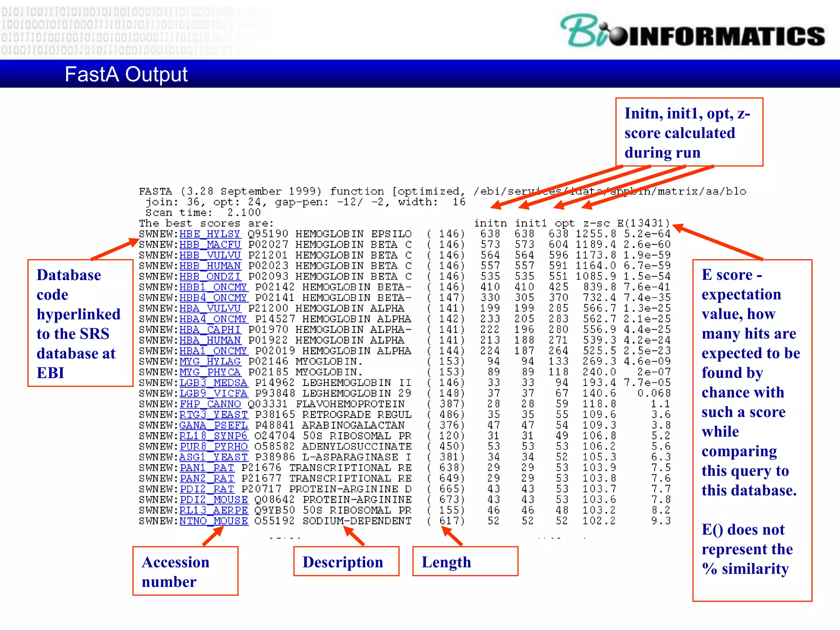This screenshot has height=630, width=840.
Task: Select the opt column header
Action: (x=565, y=224)
